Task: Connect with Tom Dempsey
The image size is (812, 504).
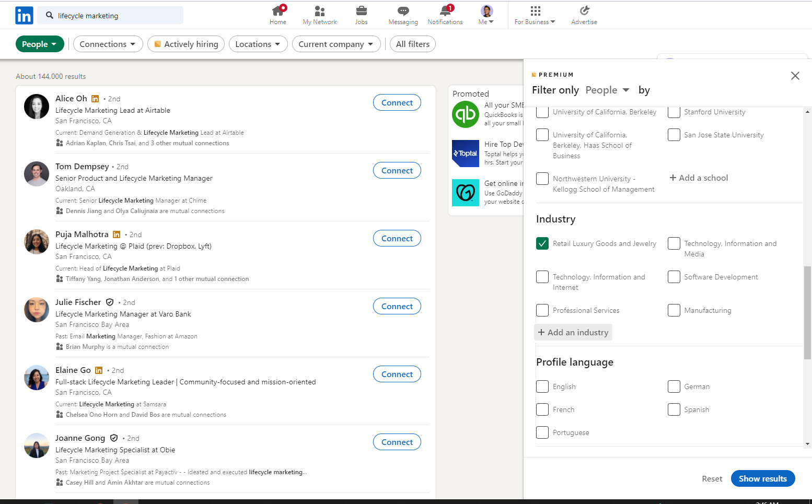Action: [397, 170]
